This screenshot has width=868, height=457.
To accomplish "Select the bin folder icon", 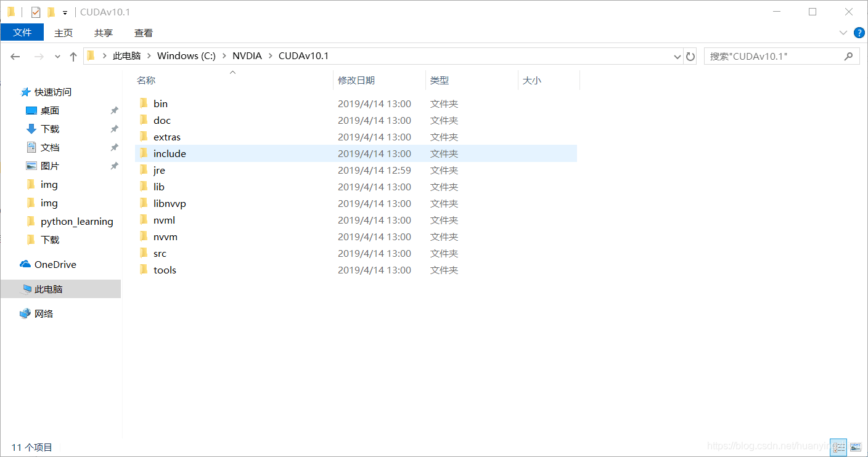I will (144, 103).
